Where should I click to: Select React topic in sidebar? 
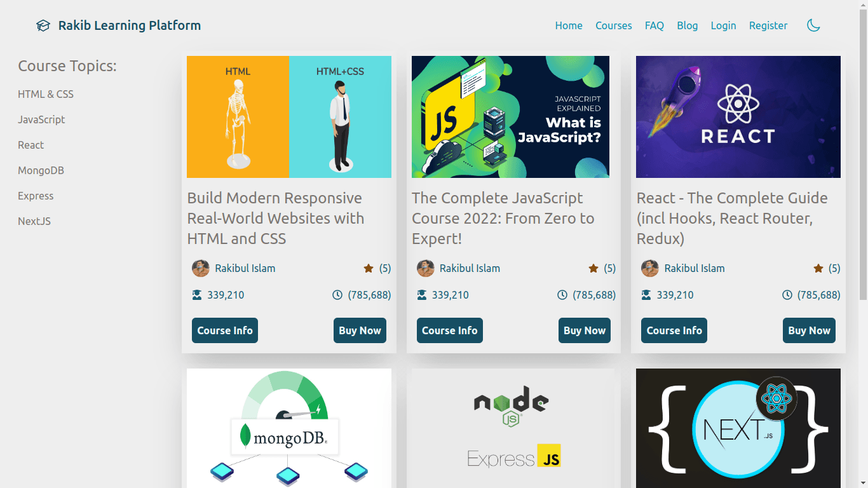(31, 145)
